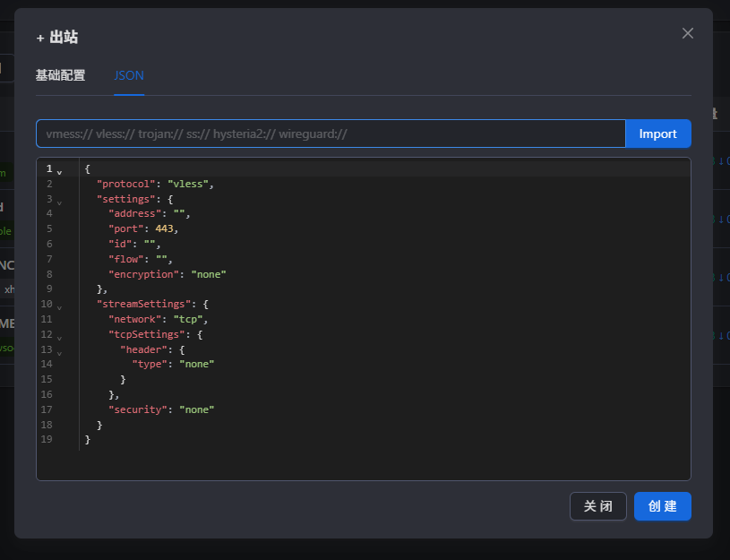Click the Import button
Screen dimensions: 730x560
coord(657,134)
